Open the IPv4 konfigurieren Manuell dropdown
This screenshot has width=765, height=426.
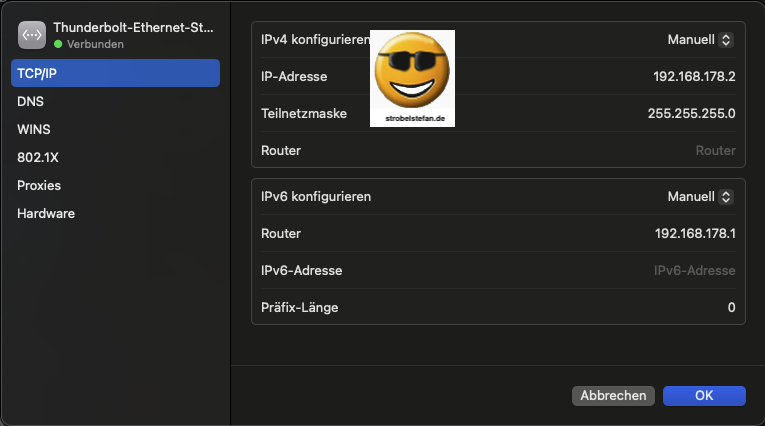coord(700,40)
